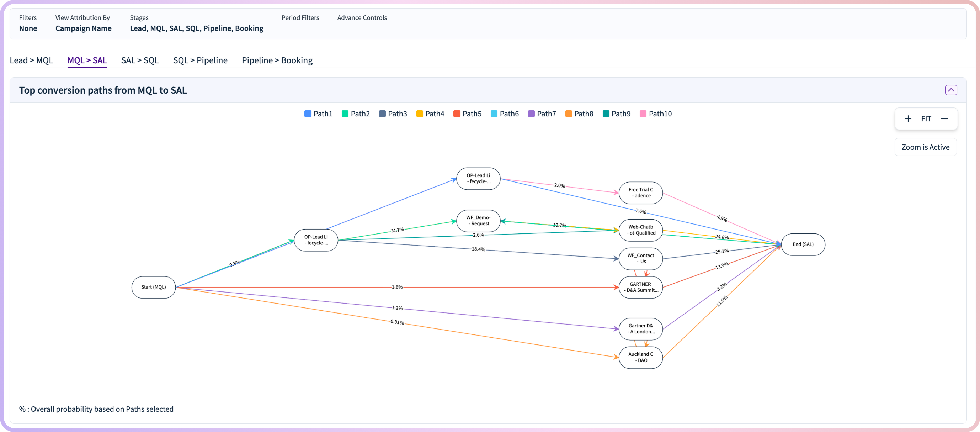Screen dimensions: 980x432
Task: Click the WF_Demo-Request node
Action: tap(478, 221)
